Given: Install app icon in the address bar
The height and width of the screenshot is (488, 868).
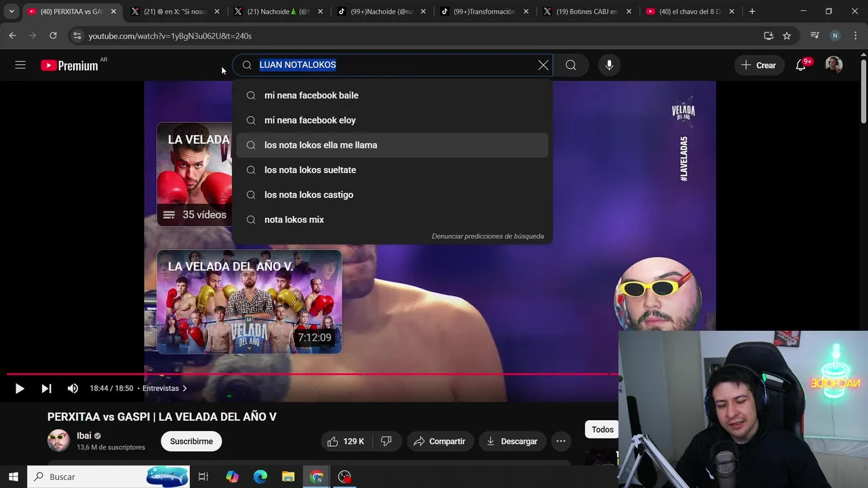Looking at the screenshot, I should [x=768, y=36].
